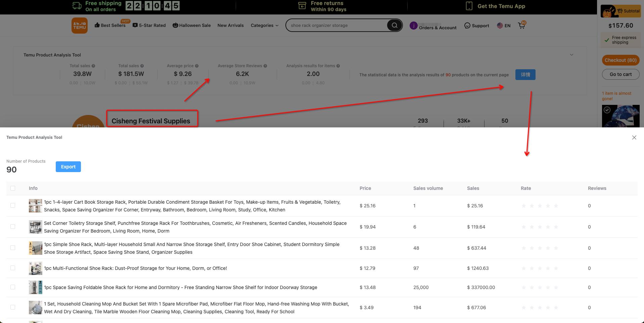The image size is (644, 323).
Task: Click the shoe rack search input field
Action: click(x=336, y=26)
